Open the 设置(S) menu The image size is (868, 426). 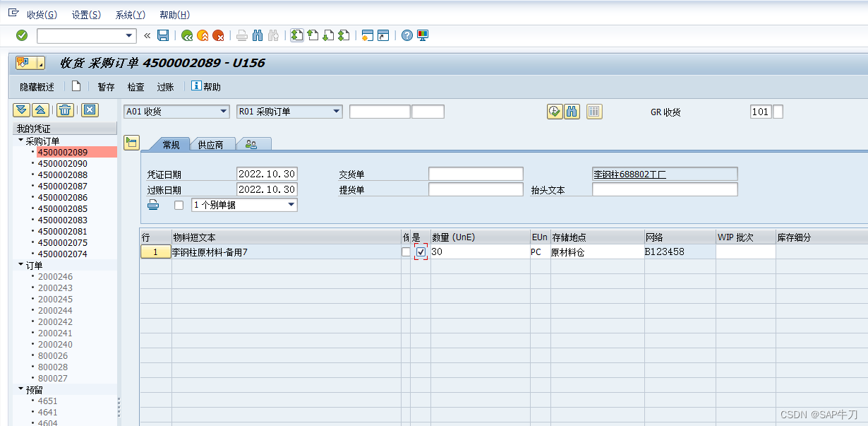click(86, 15)
